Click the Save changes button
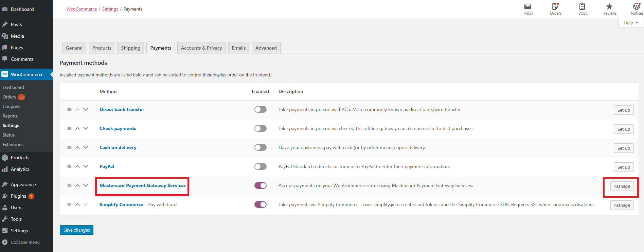Image resolution: width=644 pixels, height=252 pixels. click(76, 230)
